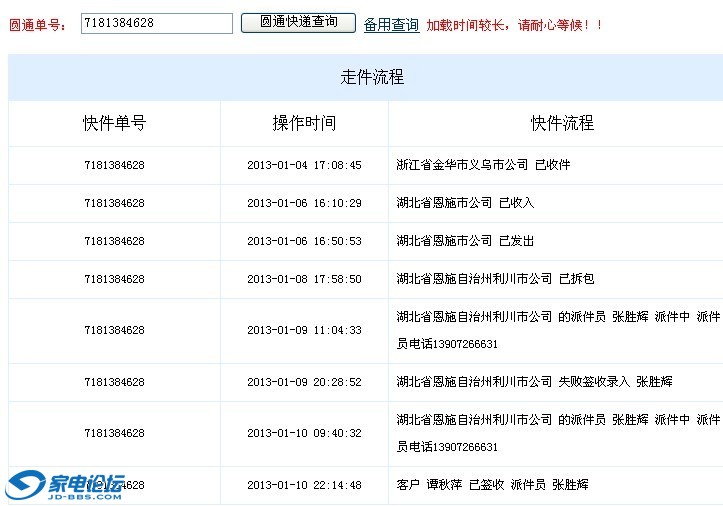This screenshot has height=506, width=723.
Task: Open the 备用查询 backup query link
Action: 391,24
